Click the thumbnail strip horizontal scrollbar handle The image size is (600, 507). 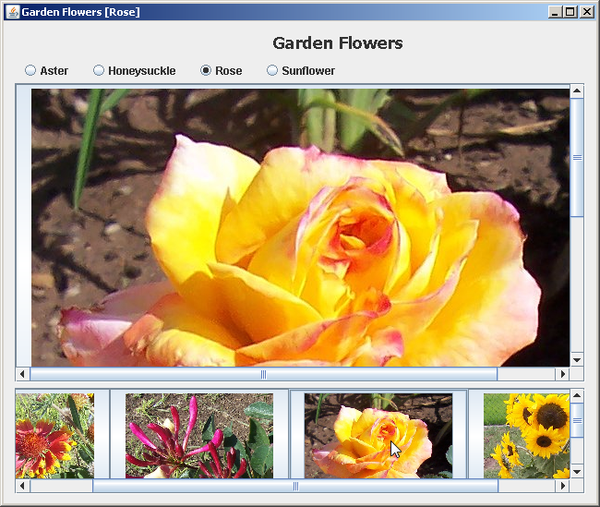click(295, 486)
